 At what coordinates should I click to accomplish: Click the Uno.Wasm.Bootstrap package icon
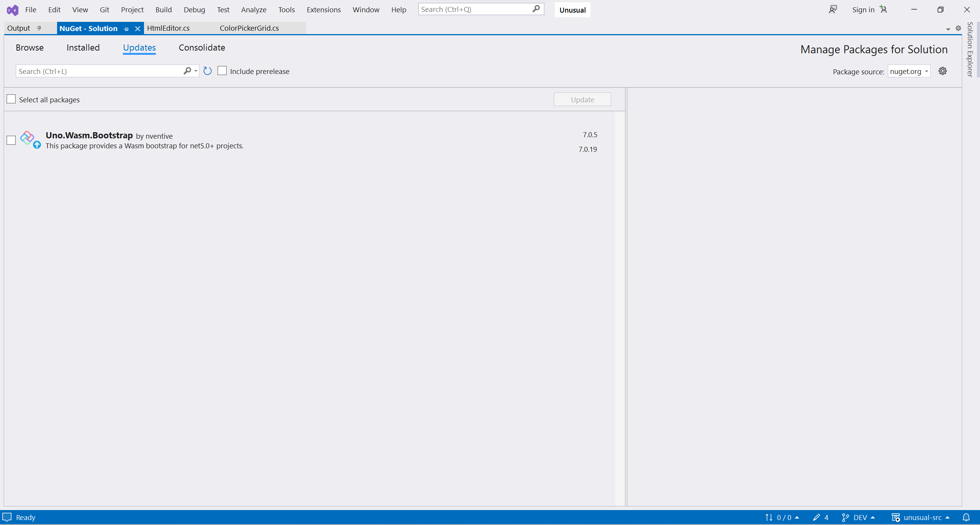[x=28, y=138]
